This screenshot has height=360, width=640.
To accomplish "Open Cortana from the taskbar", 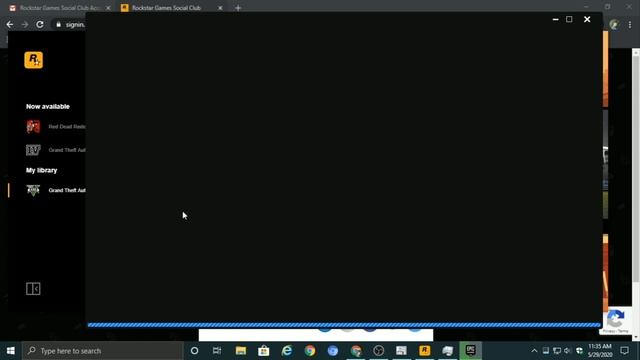I will click(194, 351).
